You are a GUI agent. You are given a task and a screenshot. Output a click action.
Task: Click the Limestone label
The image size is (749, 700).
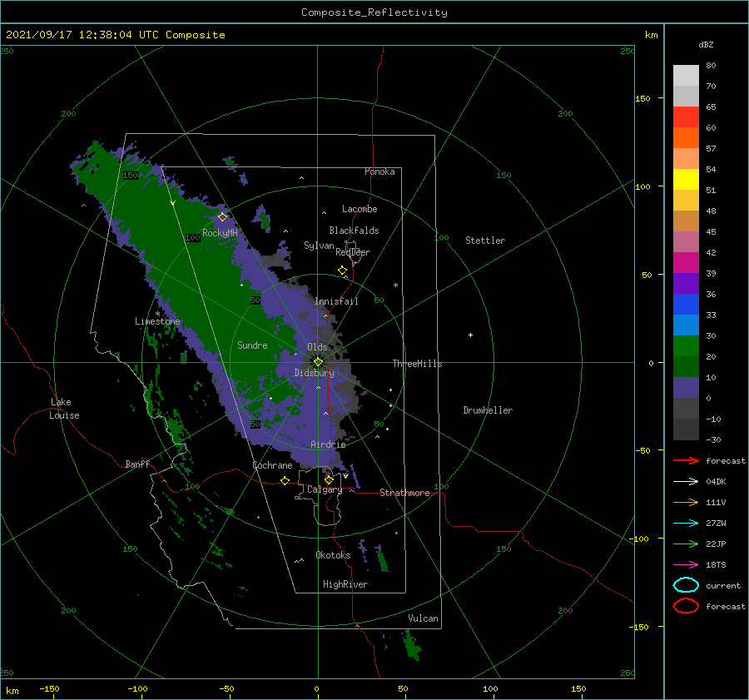click(157, 321)
